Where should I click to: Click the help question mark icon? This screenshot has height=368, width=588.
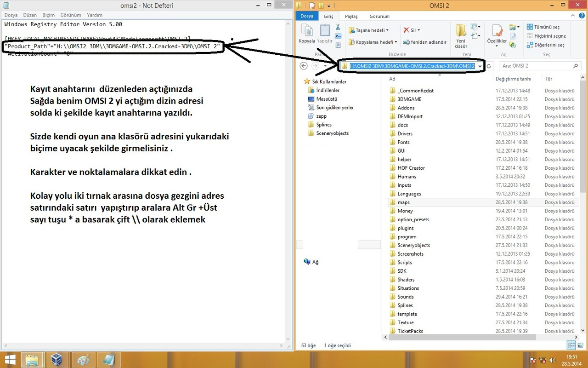(x=582, y=16)
